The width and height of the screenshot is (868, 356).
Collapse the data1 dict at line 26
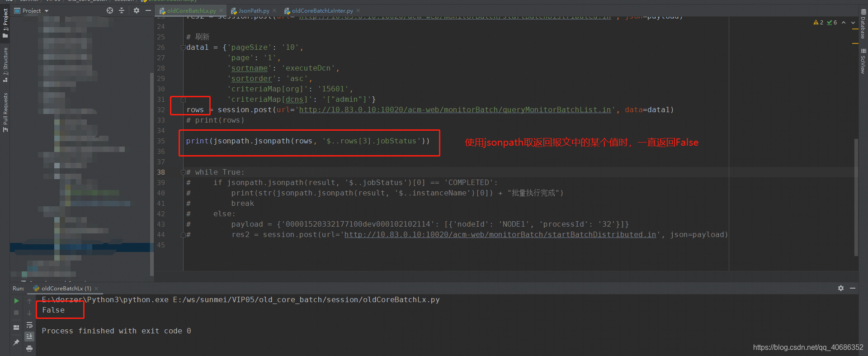point(183,47)
